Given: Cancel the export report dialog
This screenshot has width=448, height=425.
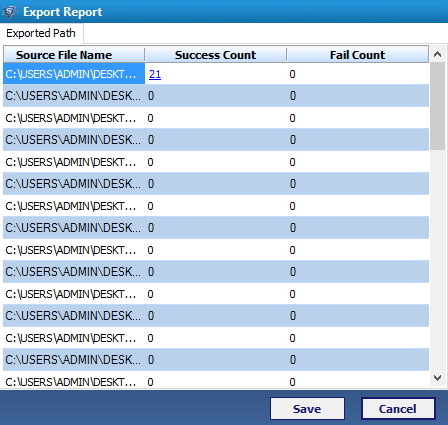Looking at the screenshot, I should click(x=398, y=409).
